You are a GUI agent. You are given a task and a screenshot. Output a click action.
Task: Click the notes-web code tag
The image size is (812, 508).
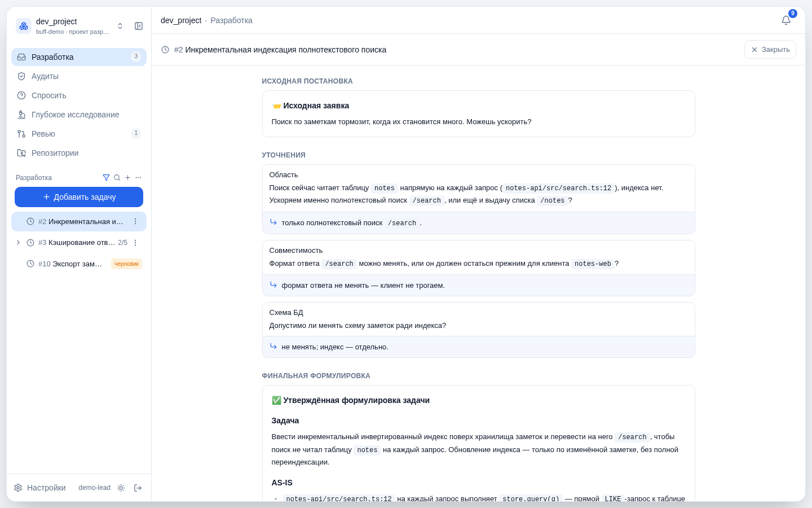pyautogui.click(x=593, y=264)
